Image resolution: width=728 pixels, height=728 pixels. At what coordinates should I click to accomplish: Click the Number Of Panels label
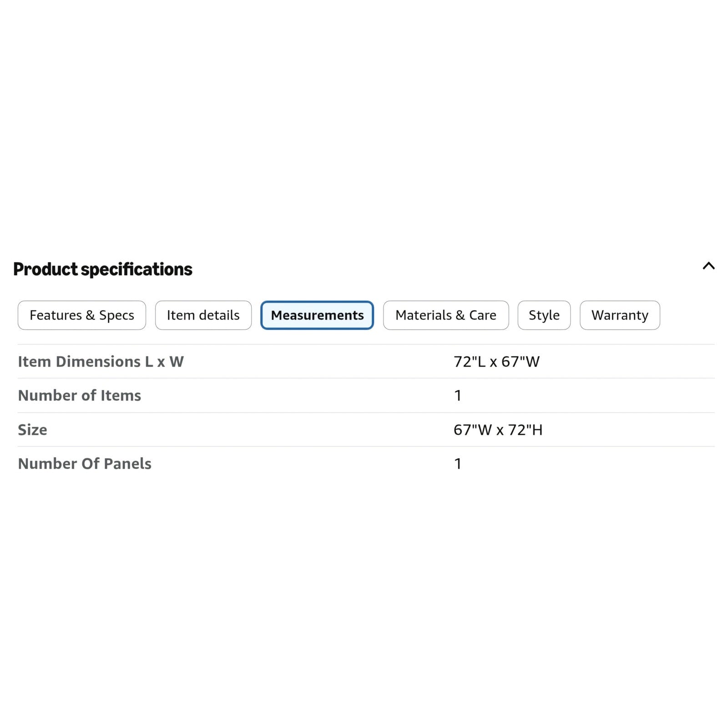point(85,464)
